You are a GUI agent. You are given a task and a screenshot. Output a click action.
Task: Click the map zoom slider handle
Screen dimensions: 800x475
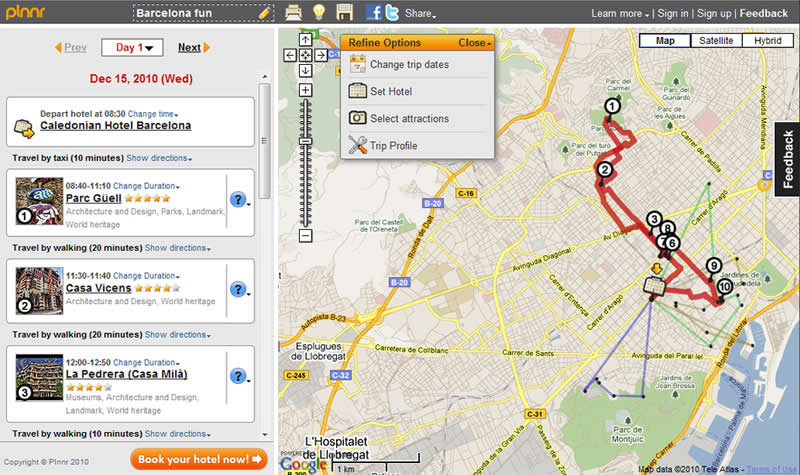pyautogui.click(x=305, y=141)
